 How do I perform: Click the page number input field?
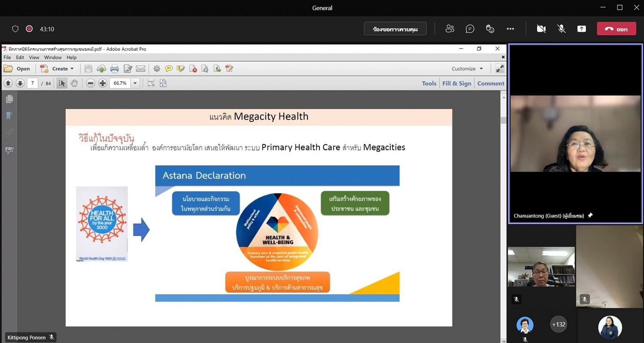pyautogui.click(x=33, y=83)
